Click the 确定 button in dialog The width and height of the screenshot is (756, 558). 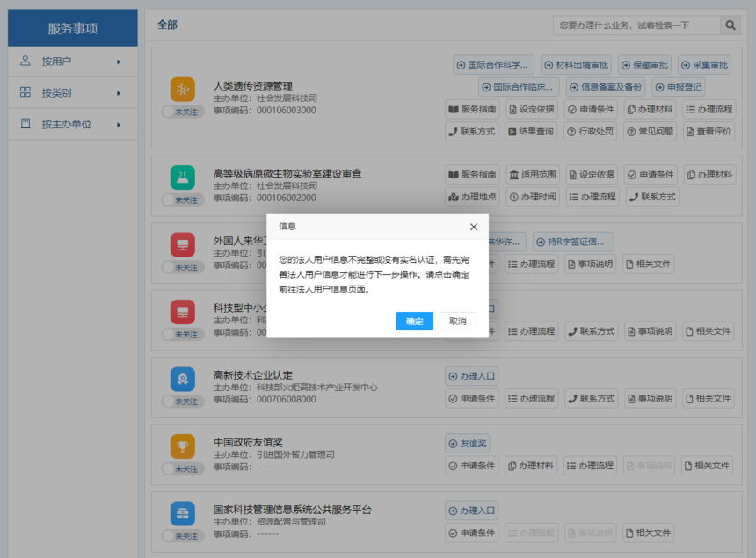click(415, 322)
